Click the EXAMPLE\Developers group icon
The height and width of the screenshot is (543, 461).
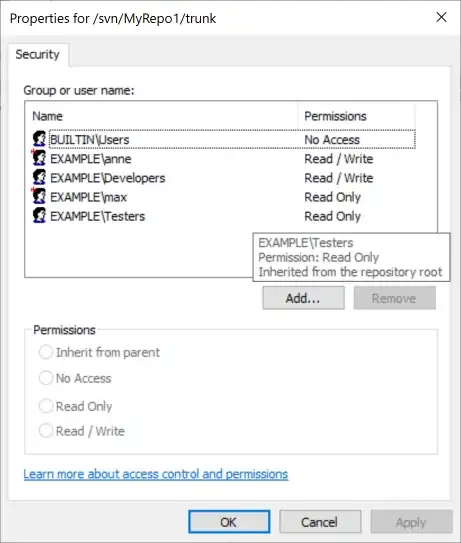[39, 177]
